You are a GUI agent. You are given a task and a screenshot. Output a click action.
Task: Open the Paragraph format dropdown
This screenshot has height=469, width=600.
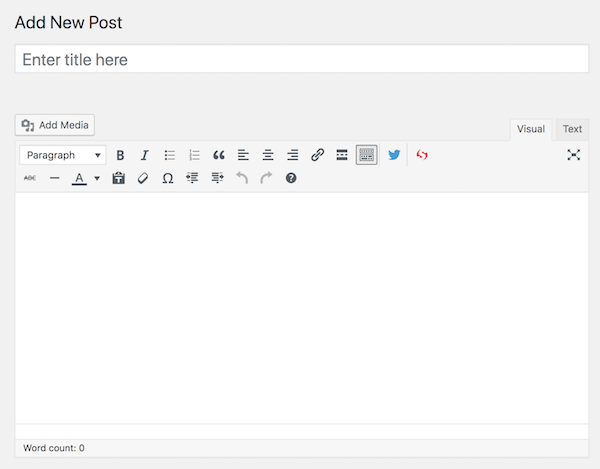pyautogui.click(x=63, y=155)
